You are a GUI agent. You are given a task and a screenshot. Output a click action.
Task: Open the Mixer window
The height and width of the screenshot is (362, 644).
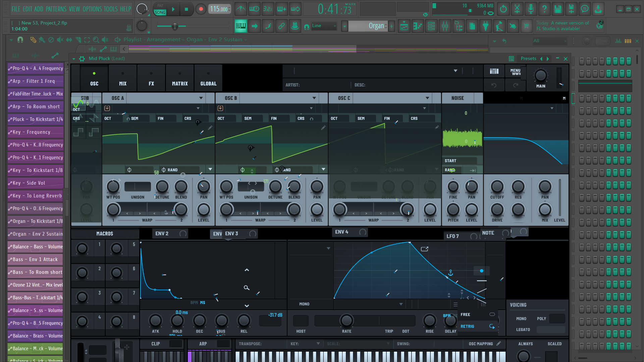tap(445, 26)
